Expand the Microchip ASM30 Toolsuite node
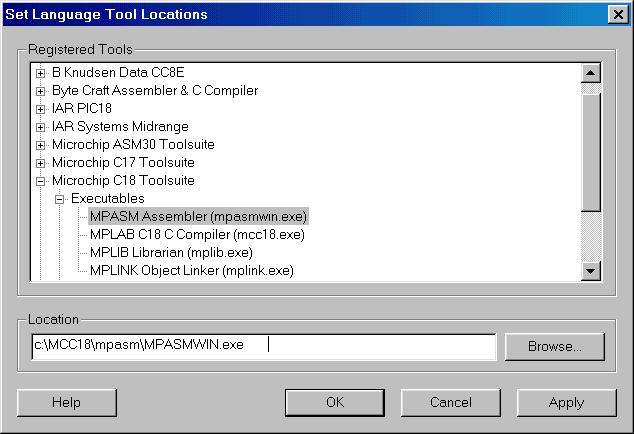The width and height of the screenshot is (634, 434). tap(40, 145)
